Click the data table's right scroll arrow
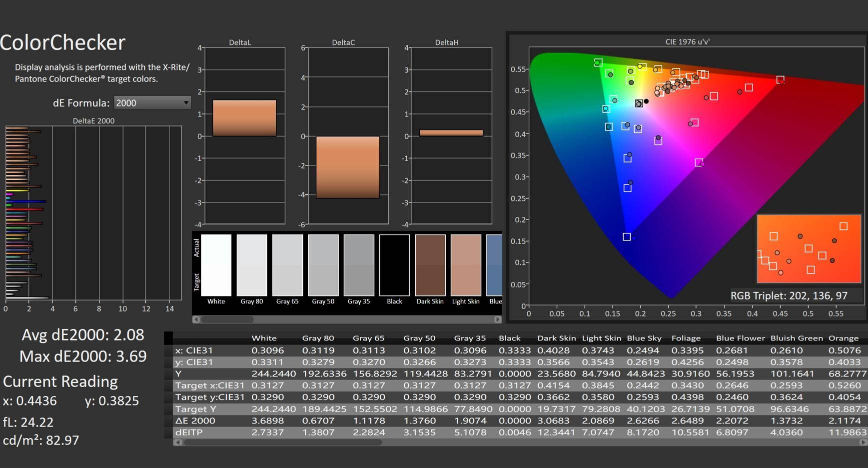The height and width of the screenshot is (468, 868). click(863, 442)
